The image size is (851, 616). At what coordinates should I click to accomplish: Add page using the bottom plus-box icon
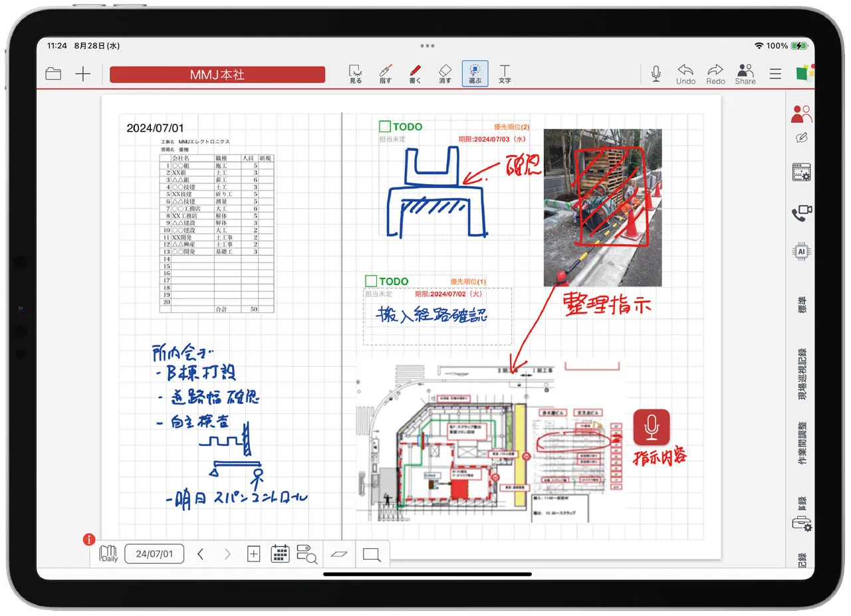(253, 554)
